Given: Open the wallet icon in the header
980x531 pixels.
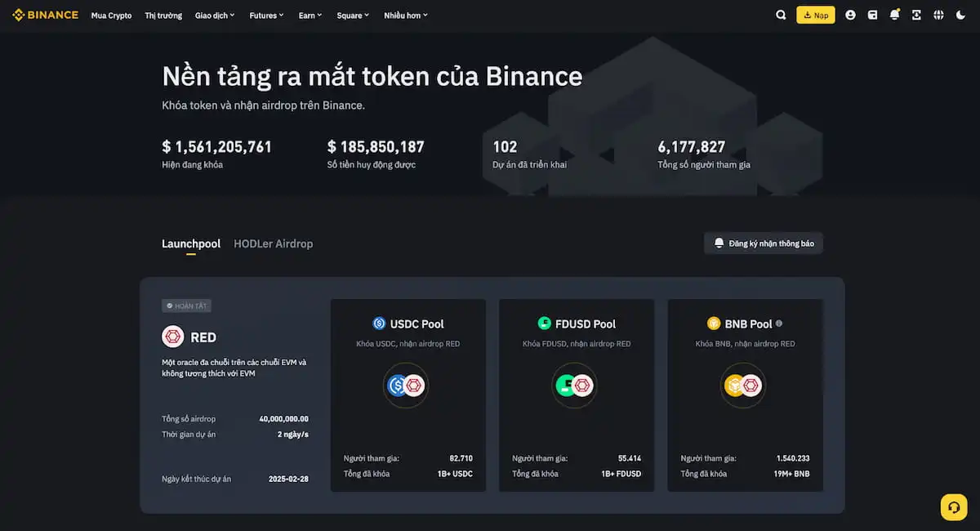Looking at the screenshot, I should pyautogui.click(x=873, y=15).
